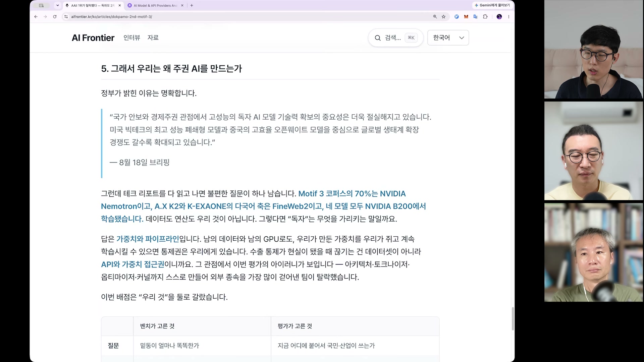Click heading 5. 그래서 우리는 왜 주권 AI를 만드는가
The image size is (644, 362).
point(171,69)
